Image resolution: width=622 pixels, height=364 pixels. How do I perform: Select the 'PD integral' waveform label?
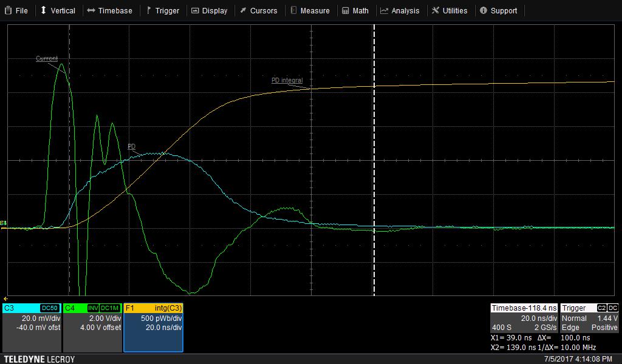287,81
